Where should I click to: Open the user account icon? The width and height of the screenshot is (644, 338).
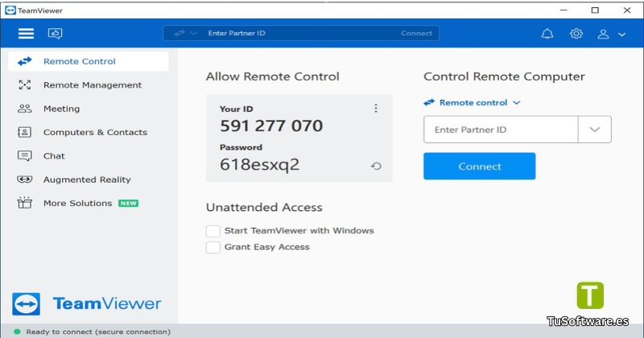pos(603,34)
